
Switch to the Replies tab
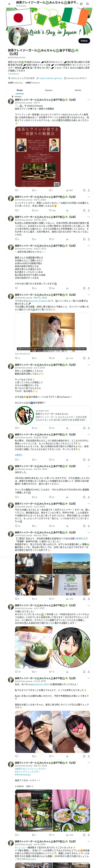(49, 90)
